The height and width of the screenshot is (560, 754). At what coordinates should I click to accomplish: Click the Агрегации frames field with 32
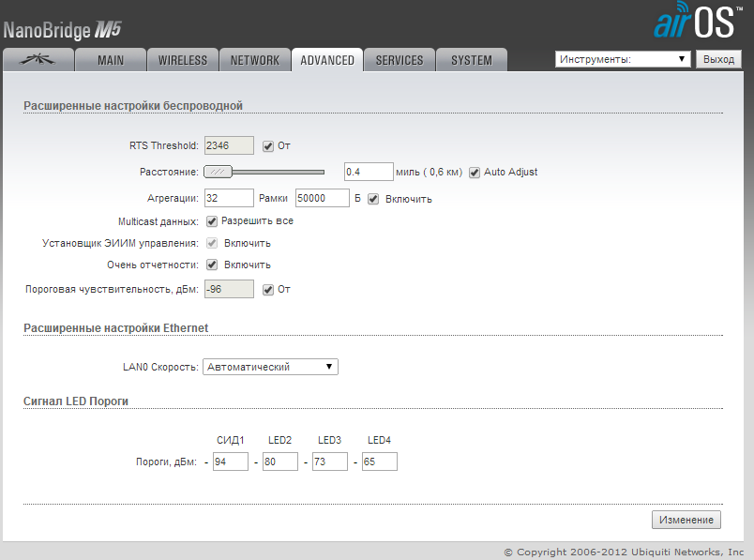click(x=229, y=198)
